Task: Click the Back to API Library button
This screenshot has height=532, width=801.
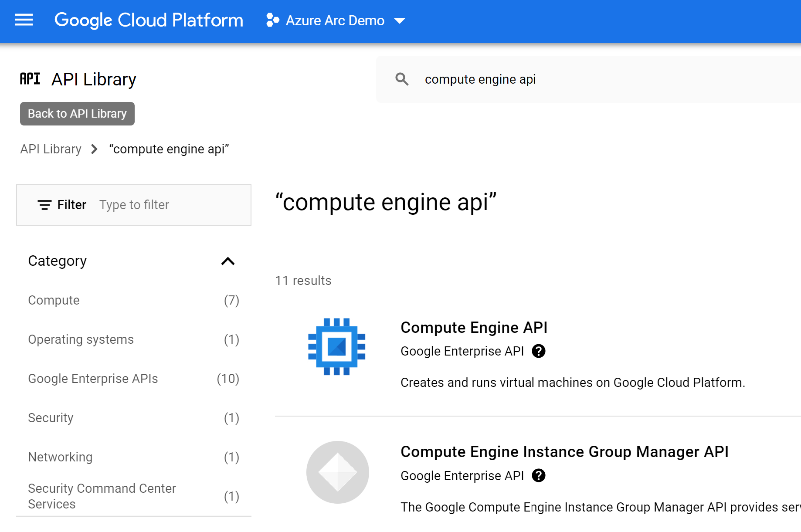Action: (77, 114)
